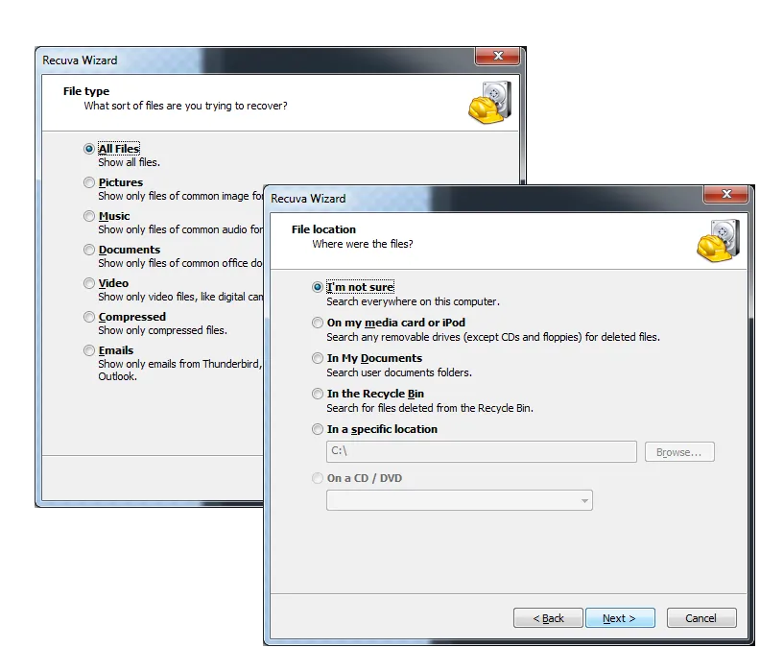
Task: Click the C:\ path input field
Action: click(482, 452)
